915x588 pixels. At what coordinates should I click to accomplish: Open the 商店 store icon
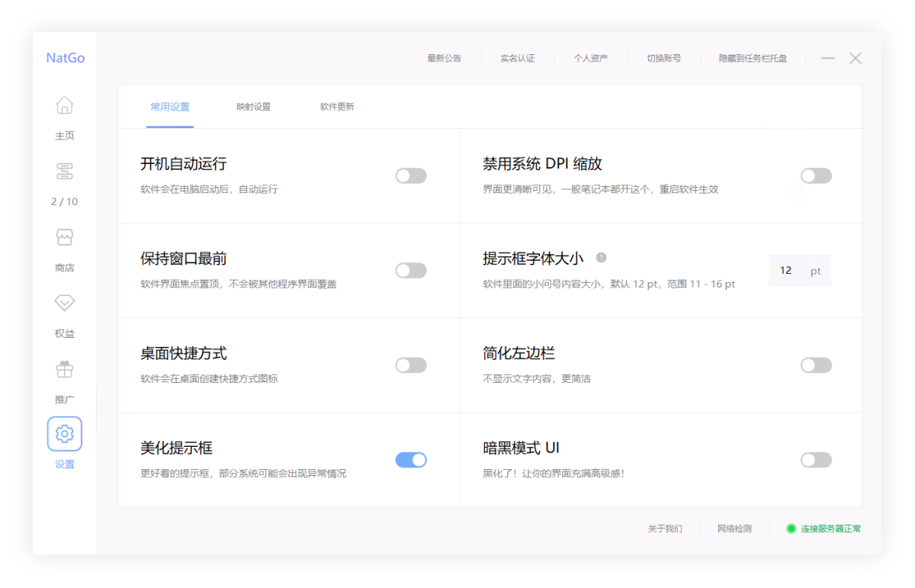[x=65, y=237]
